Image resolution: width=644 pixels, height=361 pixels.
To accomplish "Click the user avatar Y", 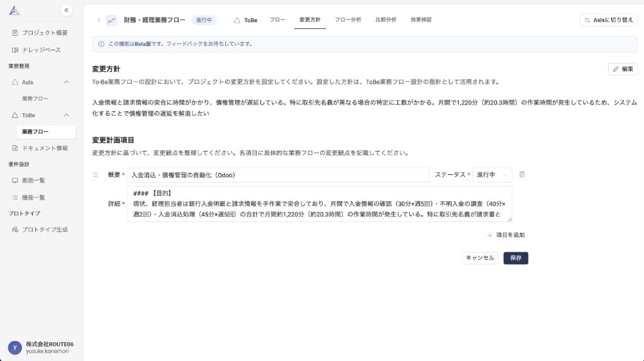I will pyautogui.click(x=15, y=348).
